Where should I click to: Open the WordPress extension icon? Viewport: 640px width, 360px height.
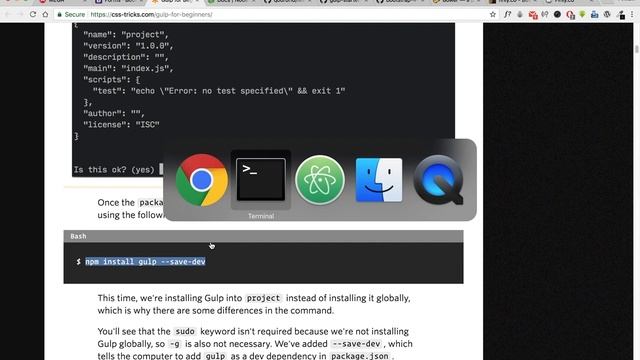tap(607, 14)
